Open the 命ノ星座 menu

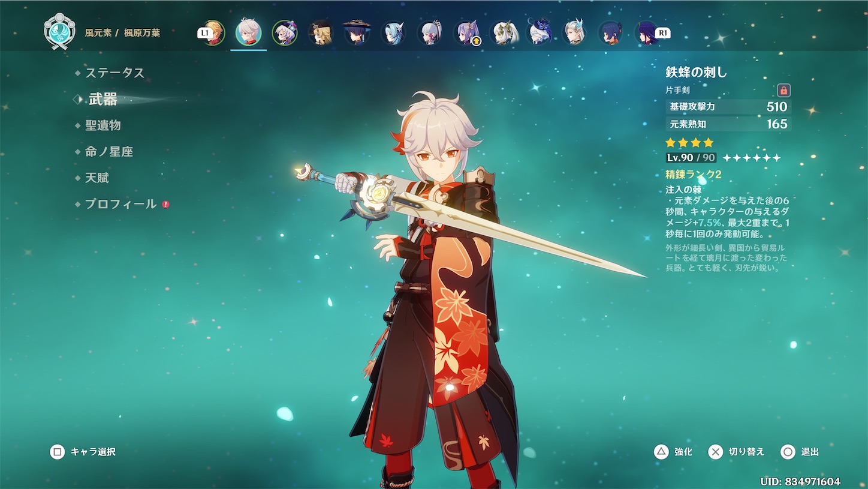pyautogui.click(x=108, y=152)
